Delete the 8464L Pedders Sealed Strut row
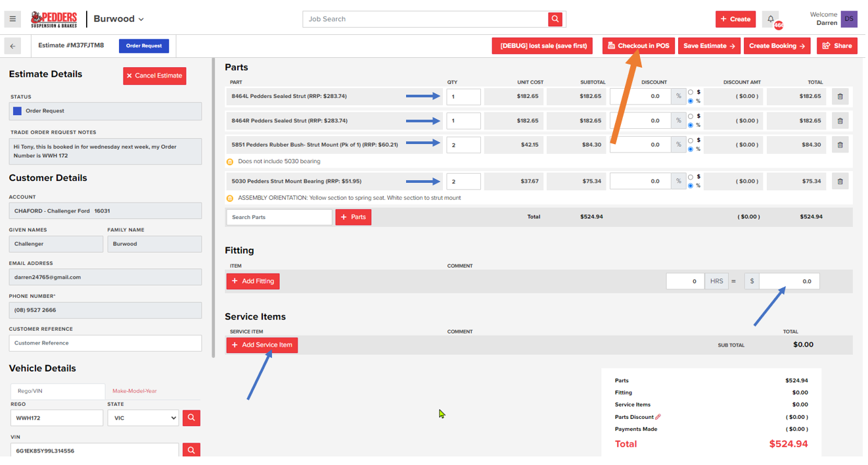This screenshot has width=868, height=465. coord(840,97)
